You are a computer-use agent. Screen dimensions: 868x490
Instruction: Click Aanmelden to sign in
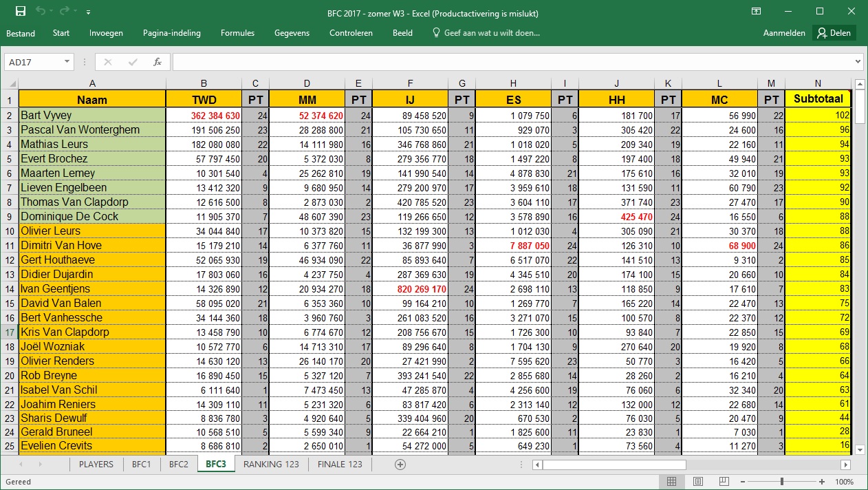[783, 33]
